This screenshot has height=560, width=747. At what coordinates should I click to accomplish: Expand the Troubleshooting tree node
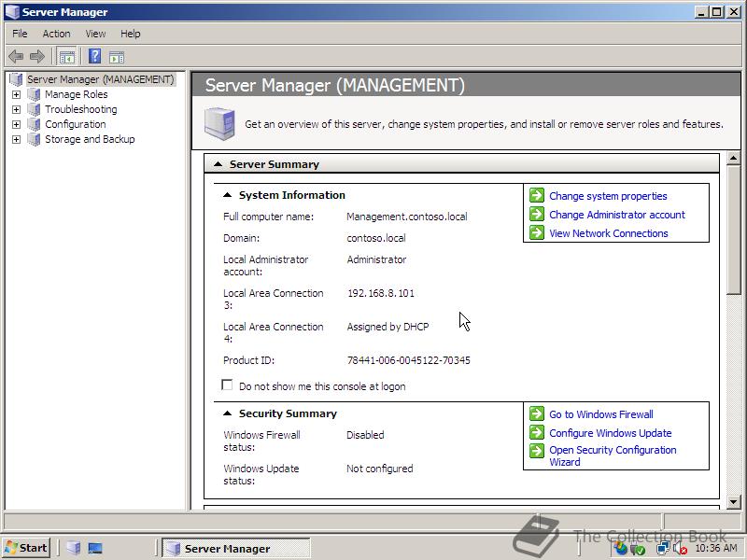16,109
